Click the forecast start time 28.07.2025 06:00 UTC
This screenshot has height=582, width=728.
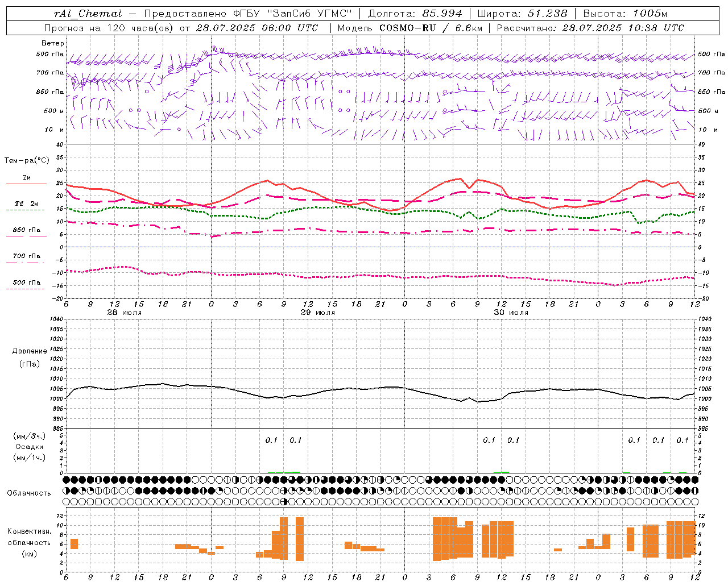[x=257, y=28]
